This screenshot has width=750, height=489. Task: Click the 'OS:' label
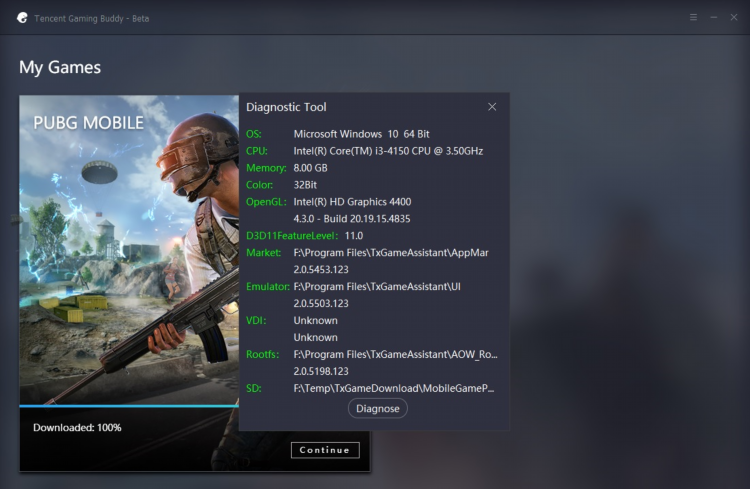(254, 134)
